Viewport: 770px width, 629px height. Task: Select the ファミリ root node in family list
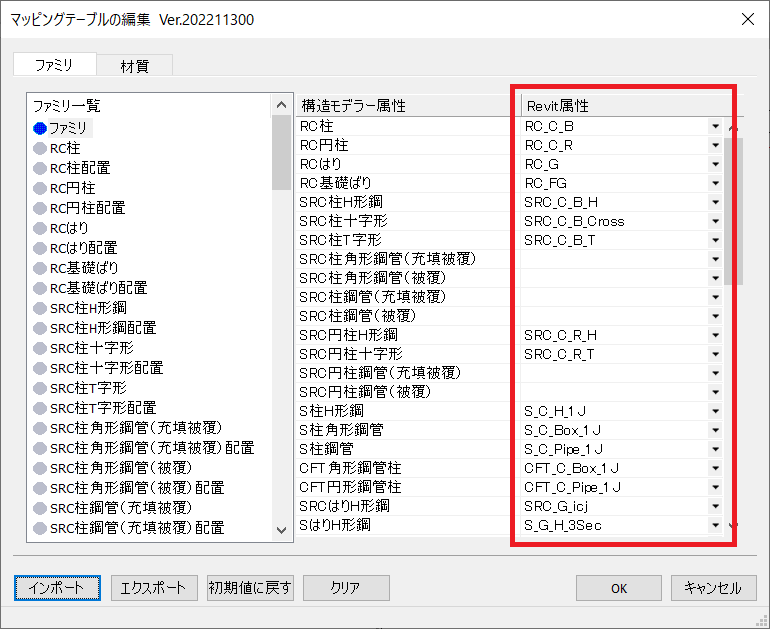pos(68,128)
